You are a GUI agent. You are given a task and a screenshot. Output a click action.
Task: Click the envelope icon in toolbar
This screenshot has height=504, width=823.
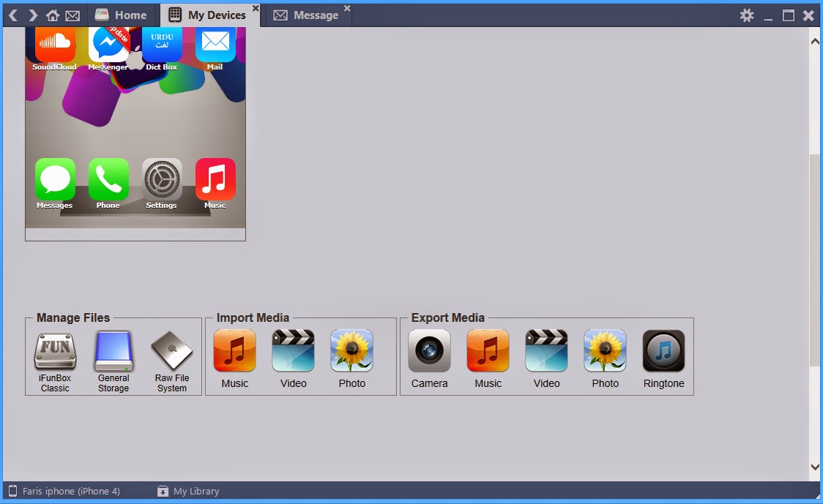pyautogui.click(x=72, y=16)
